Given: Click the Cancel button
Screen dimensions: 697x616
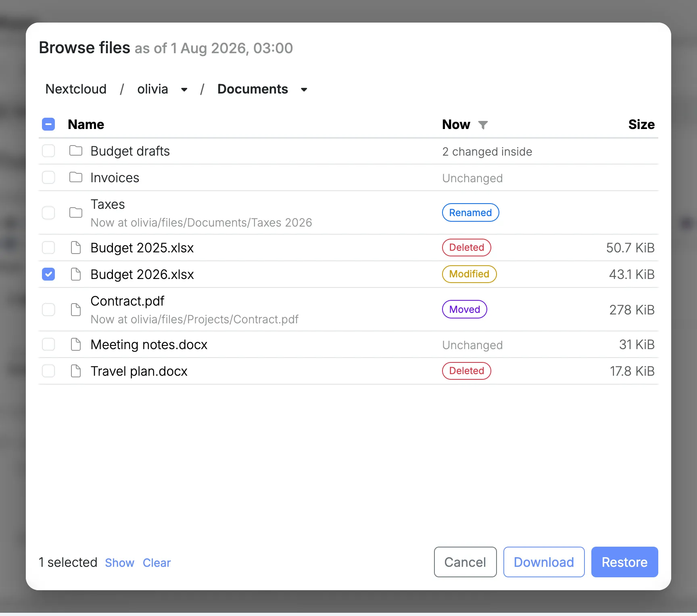Looking at the screenshot, I should [465, 562].
